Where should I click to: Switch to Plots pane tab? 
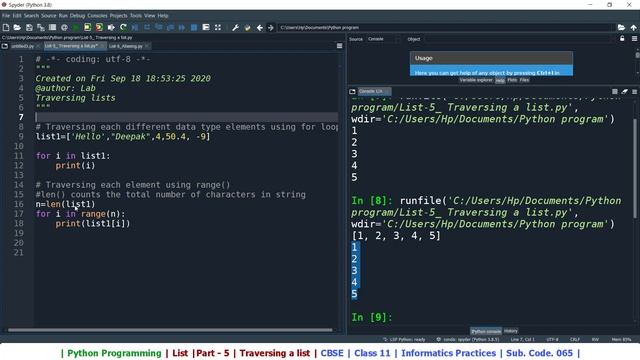tap(512, 80)
